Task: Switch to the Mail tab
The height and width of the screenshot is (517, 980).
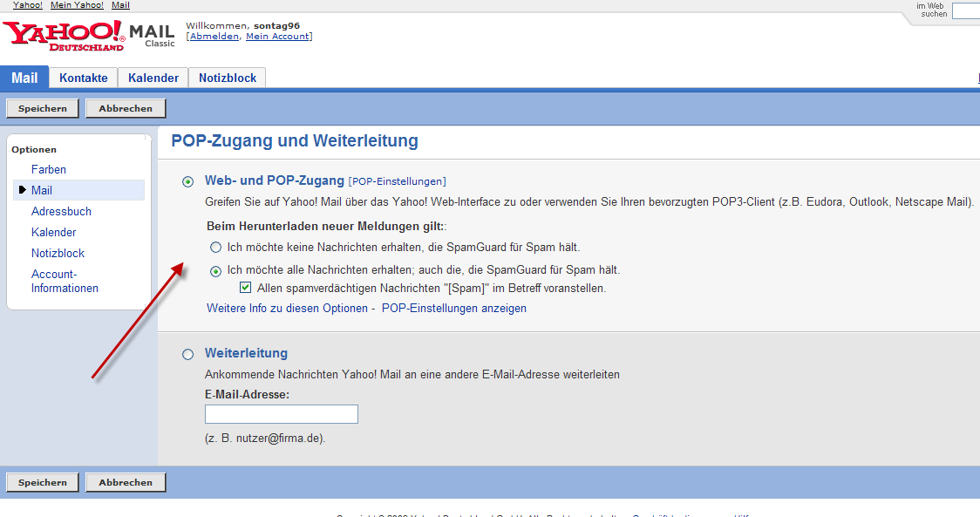Action: (x=24, y=78)
